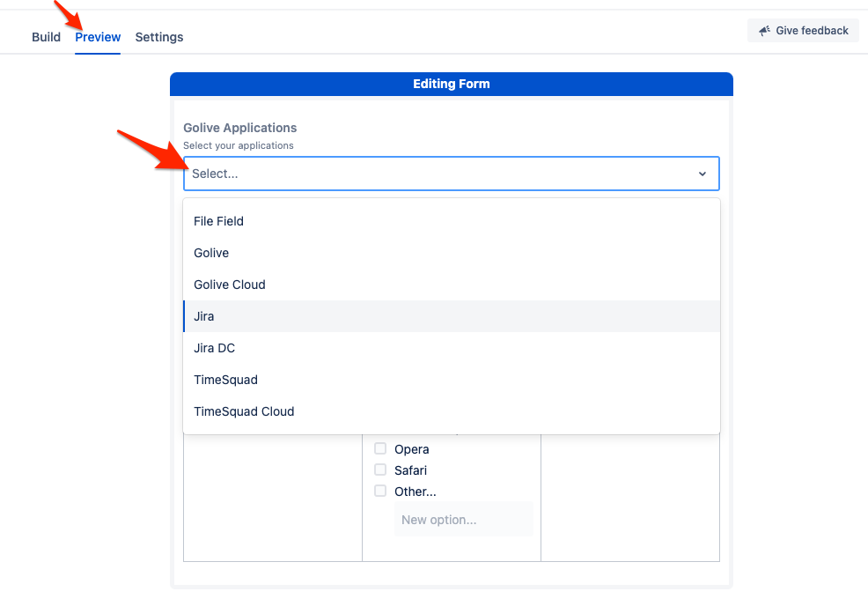
Task: Select Golive Cloud from the options
Action: click(x=230, y=285)
